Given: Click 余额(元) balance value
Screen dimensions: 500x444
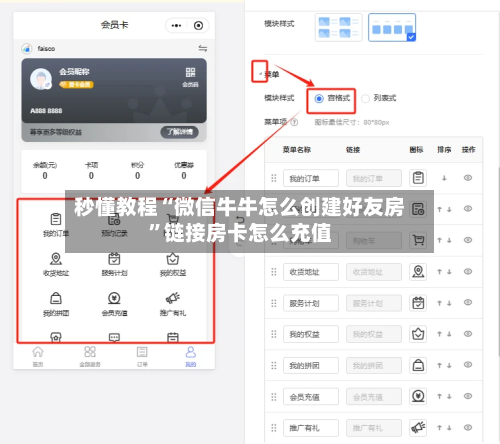Looking at the screenshot, I should pyautogui.click(x=45, y=176).
